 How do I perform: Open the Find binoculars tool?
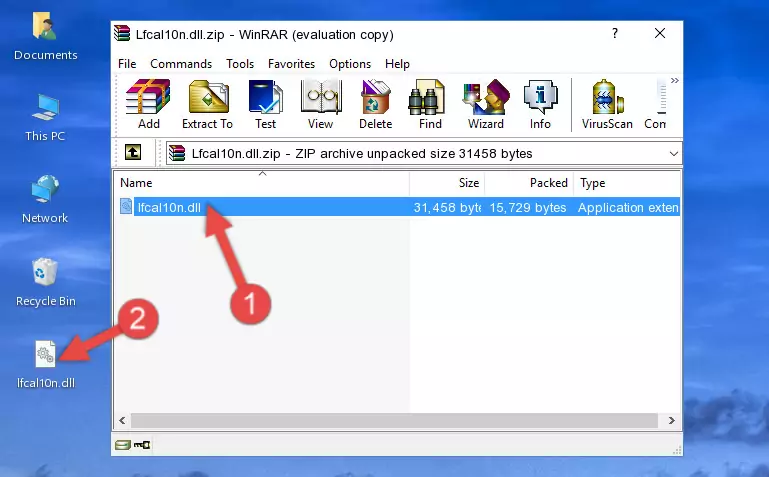(430, 104)
